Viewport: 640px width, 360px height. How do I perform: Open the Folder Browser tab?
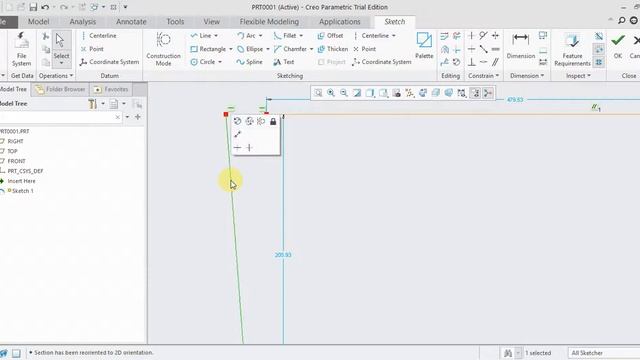pos(60,89)
